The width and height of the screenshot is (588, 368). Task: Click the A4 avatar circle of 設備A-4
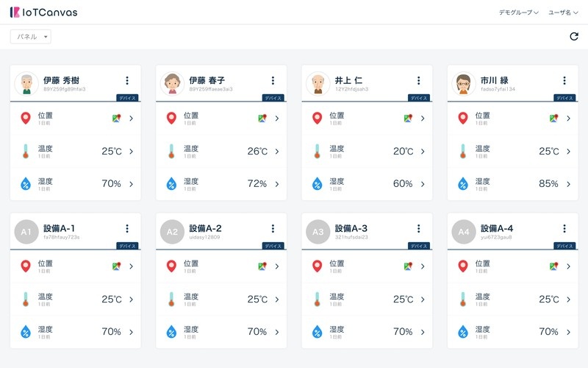tap(463, 232)
